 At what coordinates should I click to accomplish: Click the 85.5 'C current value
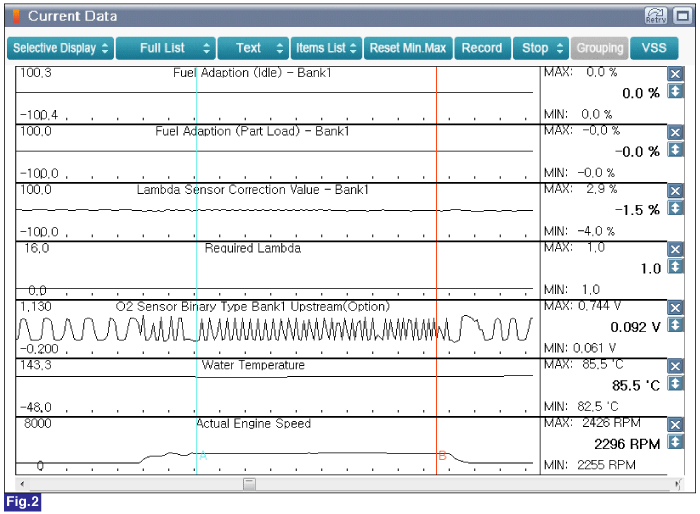click(636, 385)
